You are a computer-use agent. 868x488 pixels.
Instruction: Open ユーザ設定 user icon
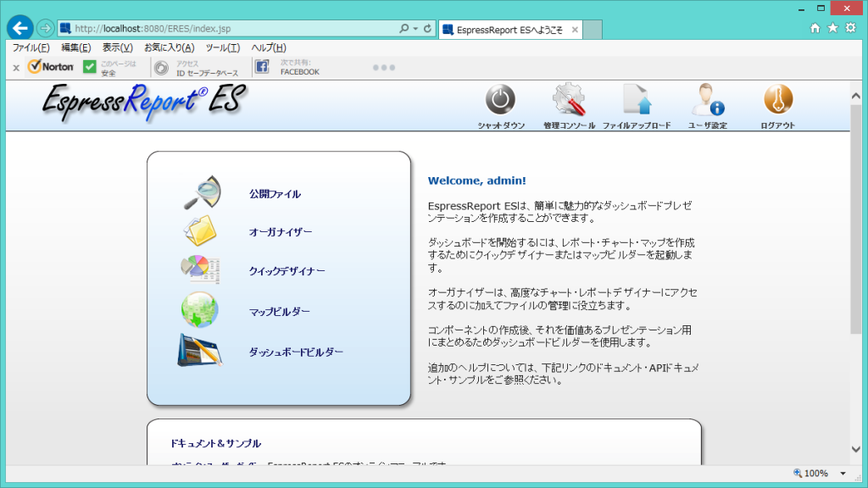tap(707, 100)
